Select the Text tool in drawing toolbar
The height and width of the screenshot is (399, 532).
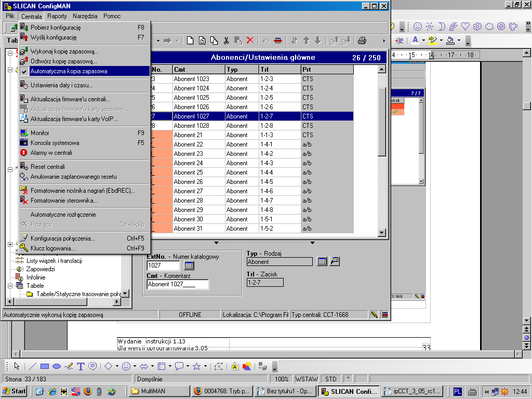point(81,366)
